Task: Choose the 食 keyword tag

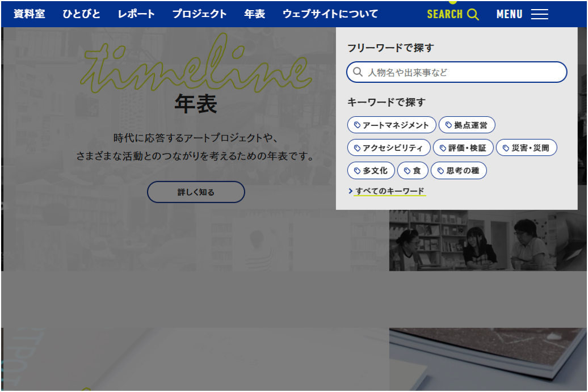Action: 413,171
